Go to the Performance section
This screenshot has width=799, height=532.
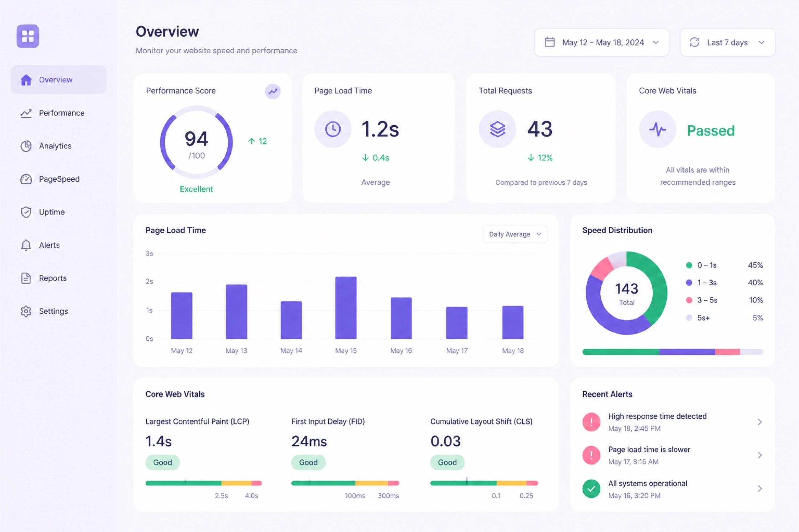tap(58, 113)
